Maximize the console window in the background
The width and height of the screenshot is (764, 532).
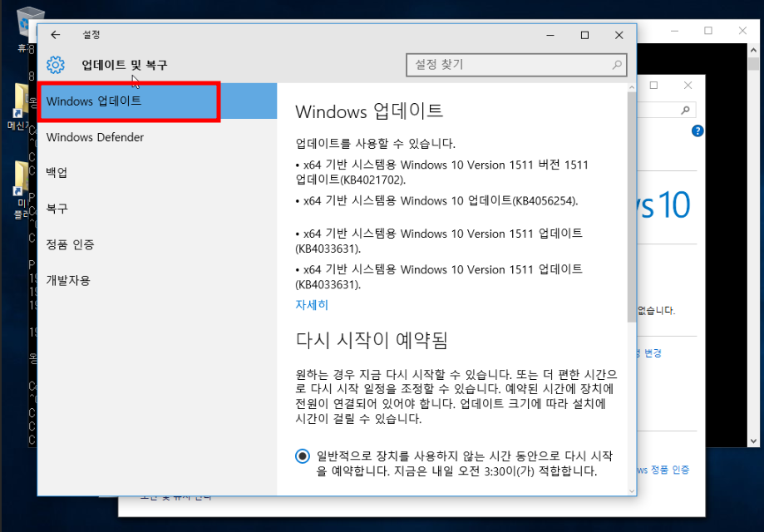coord(708,31)
